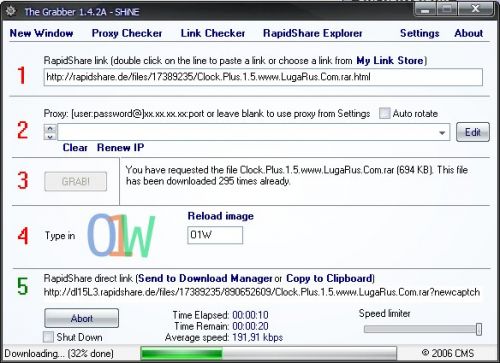The image size is (500, 363).
Task: Click the Speed limiter slider handle
Action: 479,329
